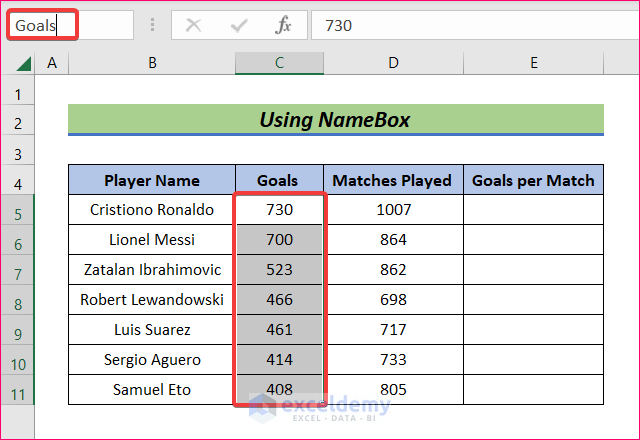Click the formula bar showing 730
640x440 pixels.
point(470,25)
